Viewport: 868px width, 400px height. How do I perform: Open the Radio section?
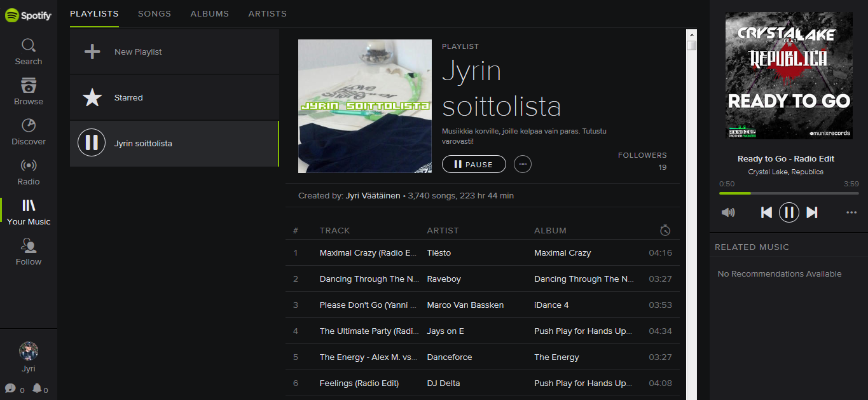click(29, 172)
